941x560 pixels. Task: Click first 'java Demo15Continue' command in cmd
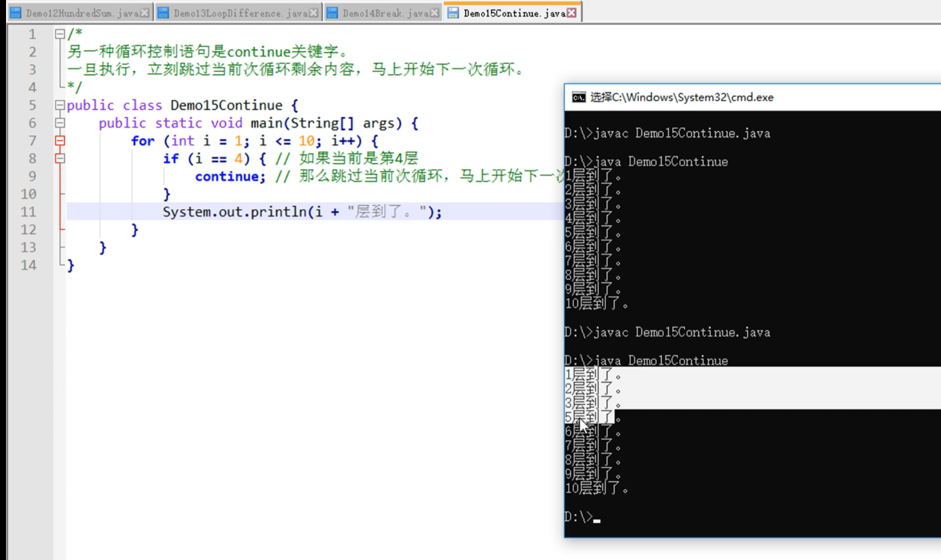tap(661, 162)
